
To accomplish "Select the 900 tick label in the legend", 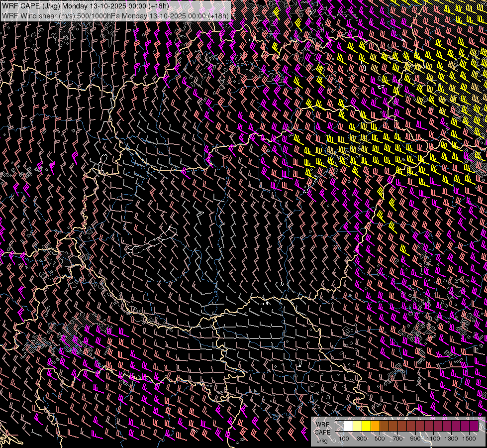I will click(x=415, y=439).
